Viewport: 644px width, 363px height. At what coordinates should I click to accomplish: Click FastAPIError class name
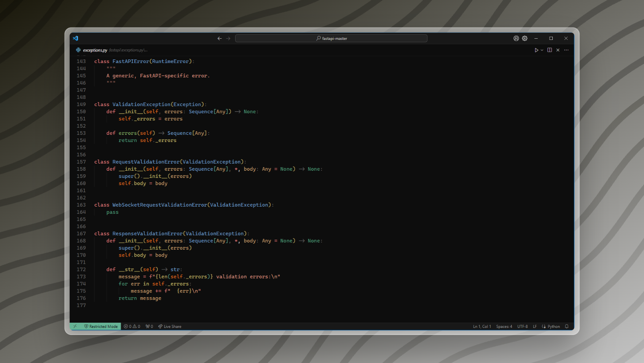pos(131,61)
